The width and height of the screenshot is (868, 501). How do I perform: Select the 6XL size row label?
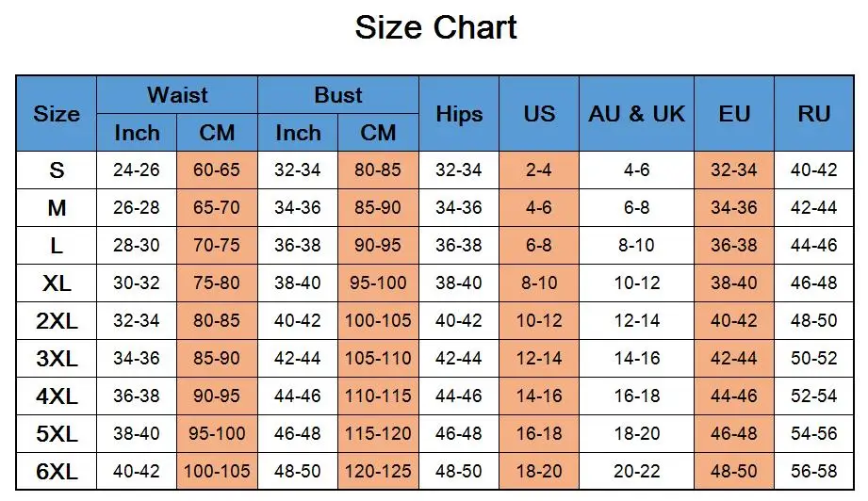pos(57,471)
